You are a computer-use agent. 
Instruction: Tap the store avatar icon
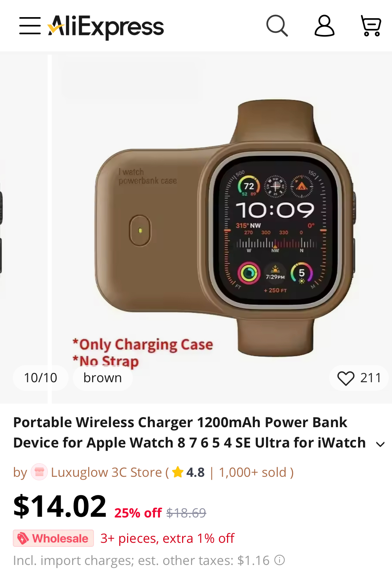(x=39, y=472)
